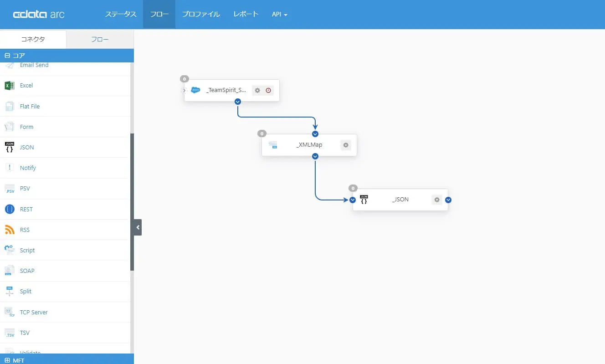Open settings gear on _JSON node
This screenshot has height=364, width=605.
[x=437, y=200]
